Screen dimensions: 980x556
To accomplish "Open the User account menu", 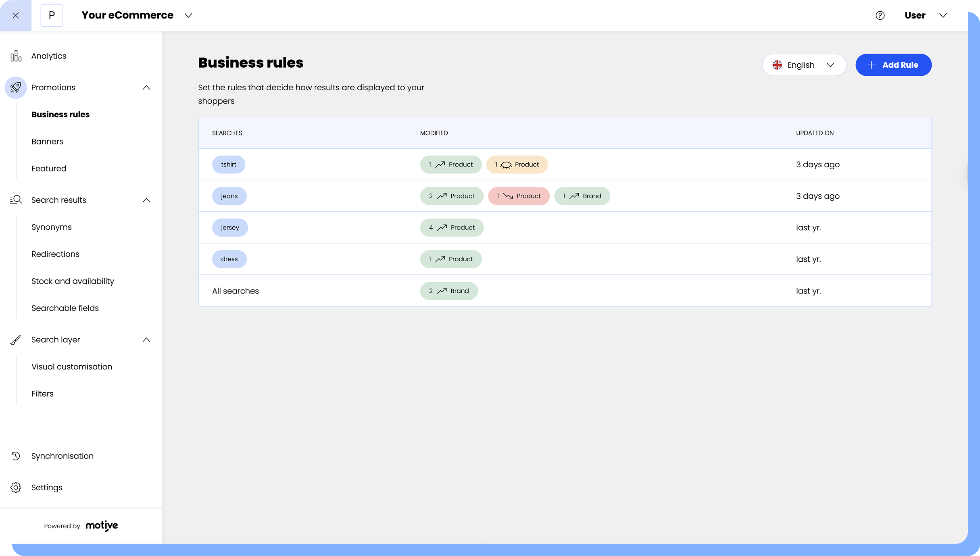I will (x=925, y=15).
